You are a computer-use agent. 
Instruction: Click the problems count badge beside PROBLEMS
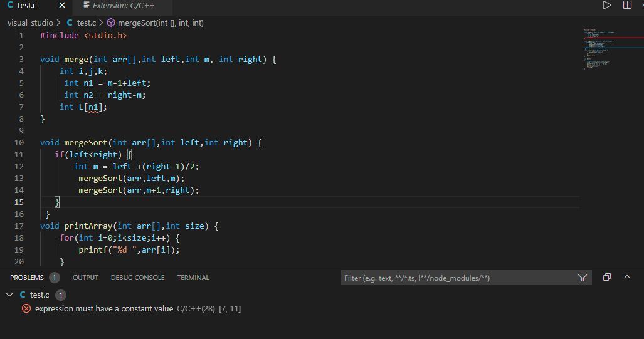tap(54, 278)
